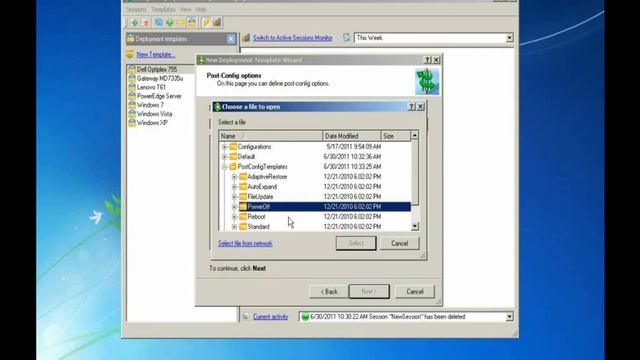Click Back button in the wizard
Image resolution: width=640 pixels, height=360 pixels.
[x=329, y=291]
